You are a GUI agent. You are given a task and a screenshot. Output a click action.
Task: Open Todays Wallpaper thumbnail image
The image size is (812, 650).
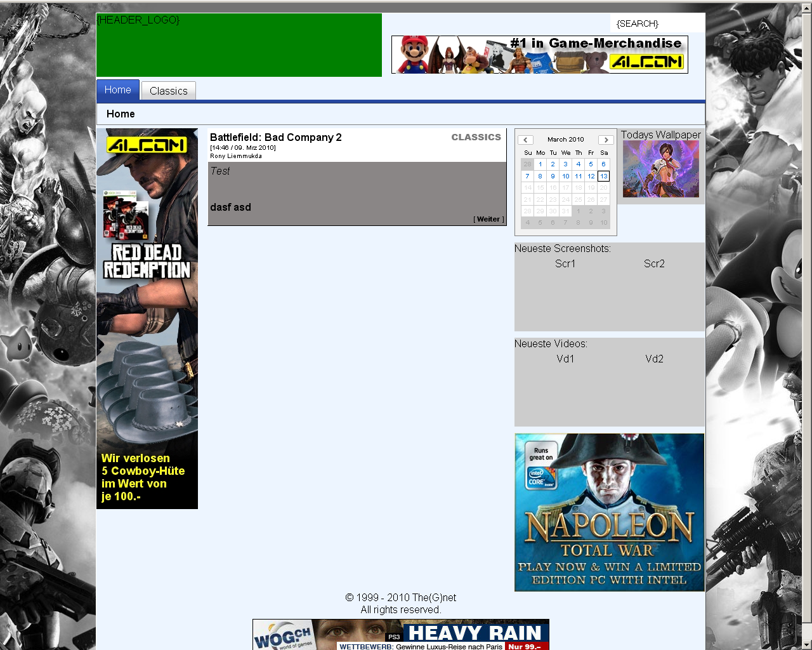(x=660, y=169)
